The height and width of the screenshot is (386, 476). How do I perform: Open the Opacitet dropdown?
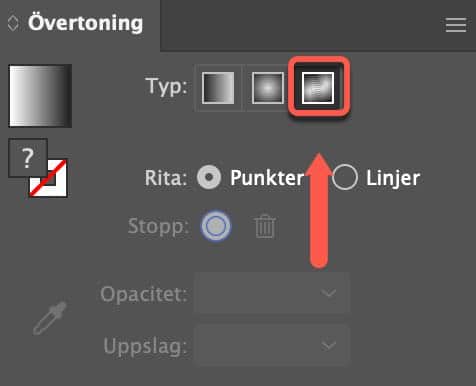[x=271, y=293]
